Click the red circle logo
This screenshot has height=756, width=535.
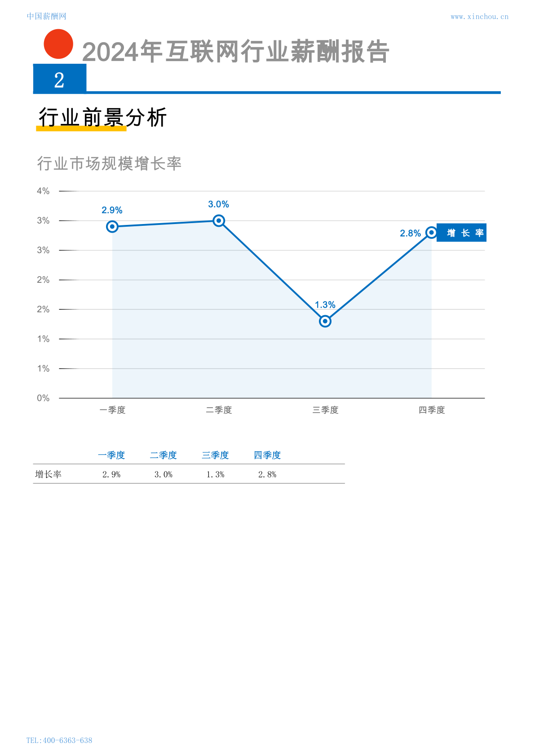(x=58, y=44)
